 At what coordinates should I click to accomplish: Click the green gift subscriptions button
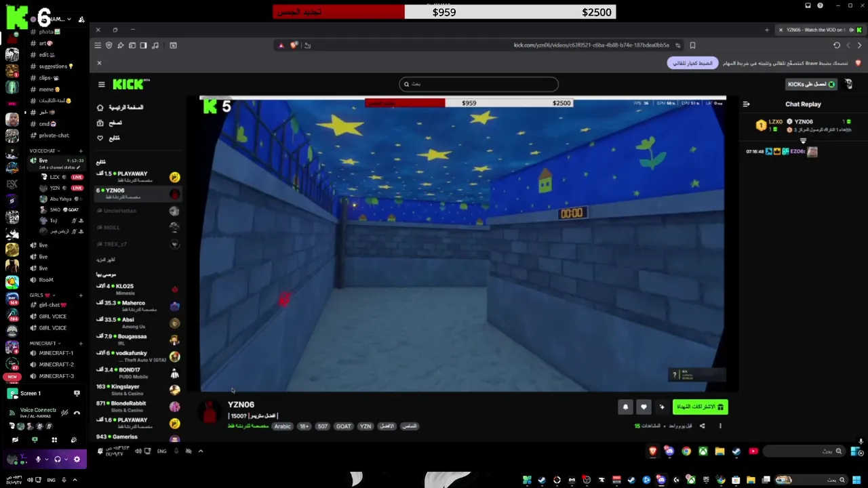(700, 407)
